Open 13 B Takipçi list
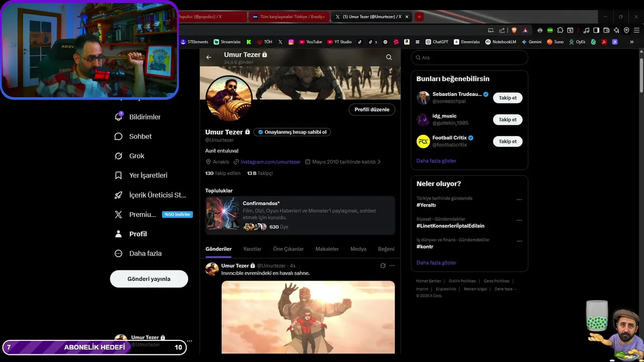Screen dimensions: 644x362 (260, 173)
